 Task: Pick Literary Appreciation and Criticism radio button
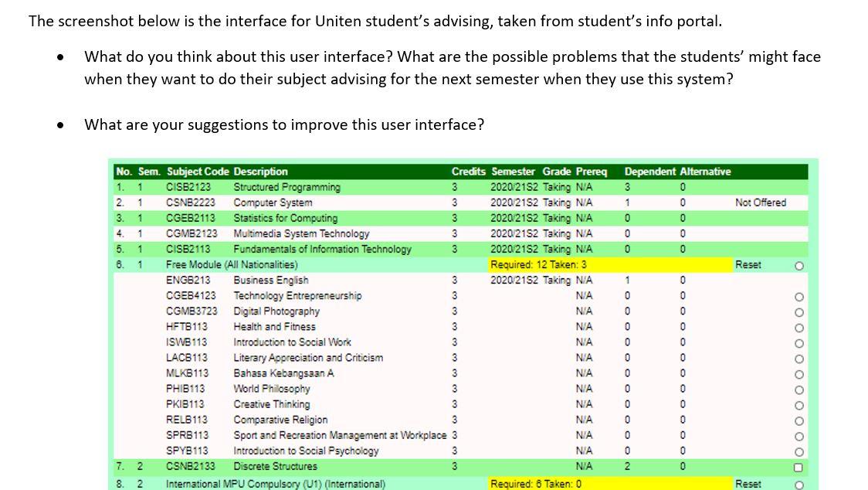click(798, 359)
